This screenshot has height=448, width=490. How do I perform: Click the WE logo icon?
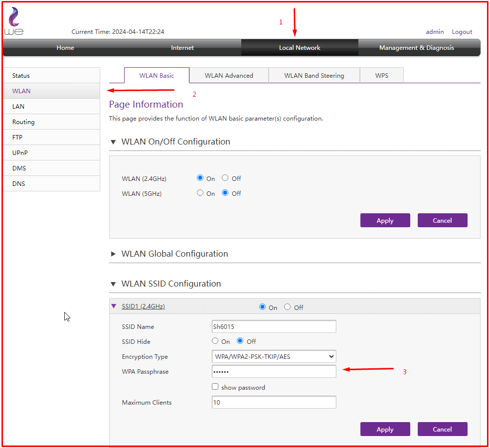click(x=13, y=22)
